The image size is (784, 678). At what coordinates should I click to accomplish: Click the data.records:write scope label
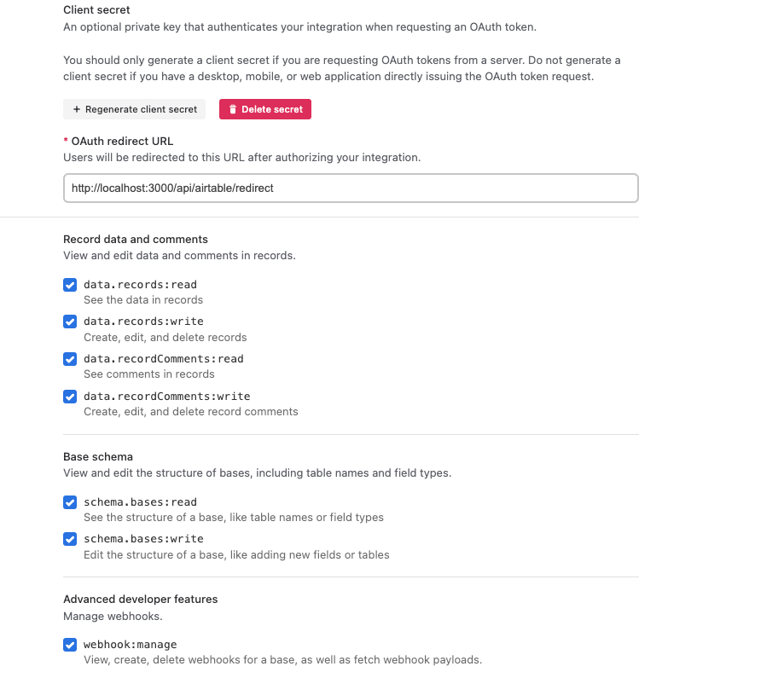pos(143,321)
